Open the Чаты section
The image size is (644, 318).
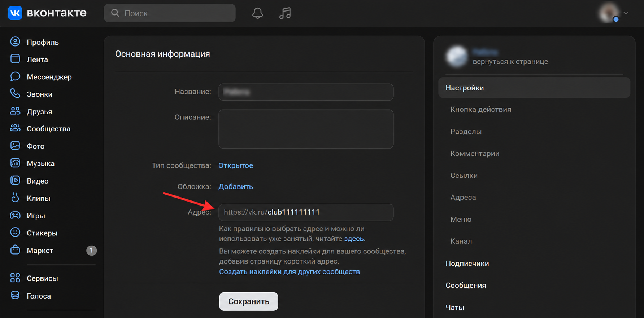[x=455, y=308]
